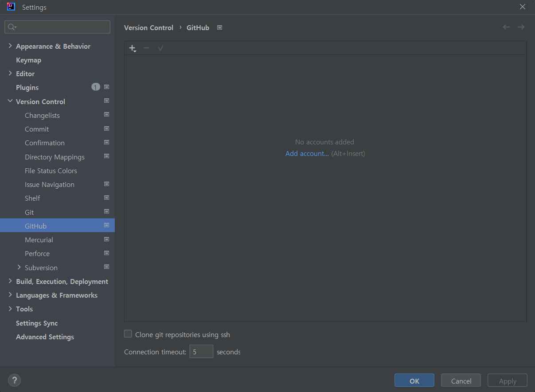Expand Appearance & Behavior section
This screenshot has width=535, height=392.
(x=10, y=46)
